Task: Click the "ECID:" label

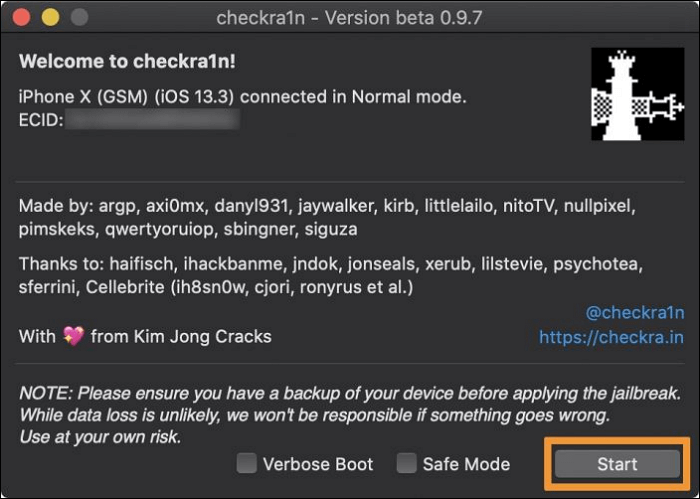Action: tap(41, 121)
